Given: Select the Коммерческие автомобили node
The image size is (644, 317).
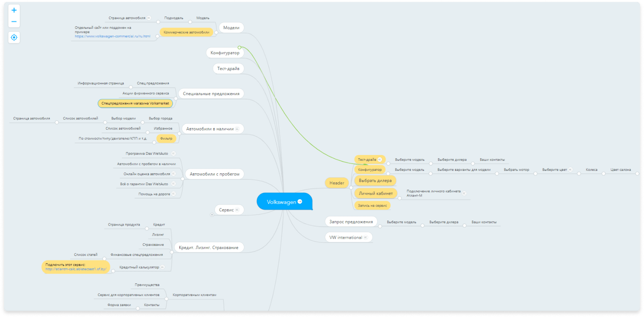Looking at the screenshot, I should click(187, 32).
